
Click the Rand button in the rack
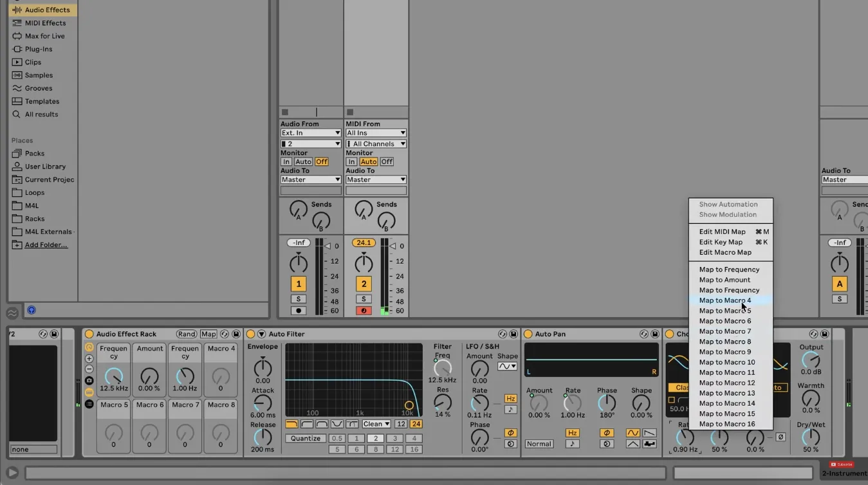pyautogui.click(x=187, y=334)
